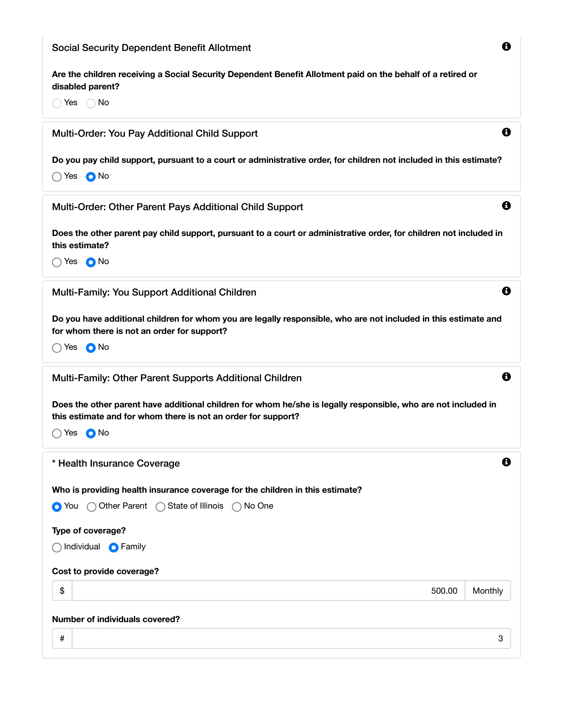This screenshot has width=563, height=728.
Task: Select Yes for other parent supporting additional children
Action: pyautogui.click(x=57, y=433)
